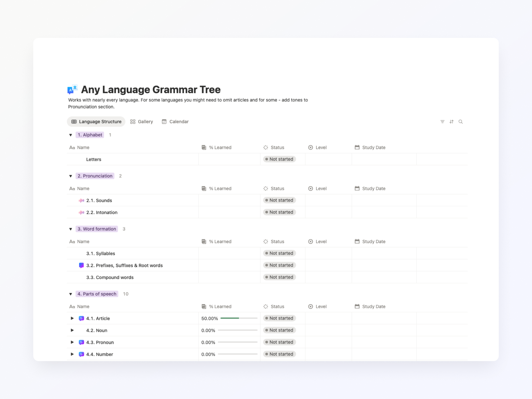Click the 50.00% progress bar for Article
The image size is (532, 399).
click(239, 318)
